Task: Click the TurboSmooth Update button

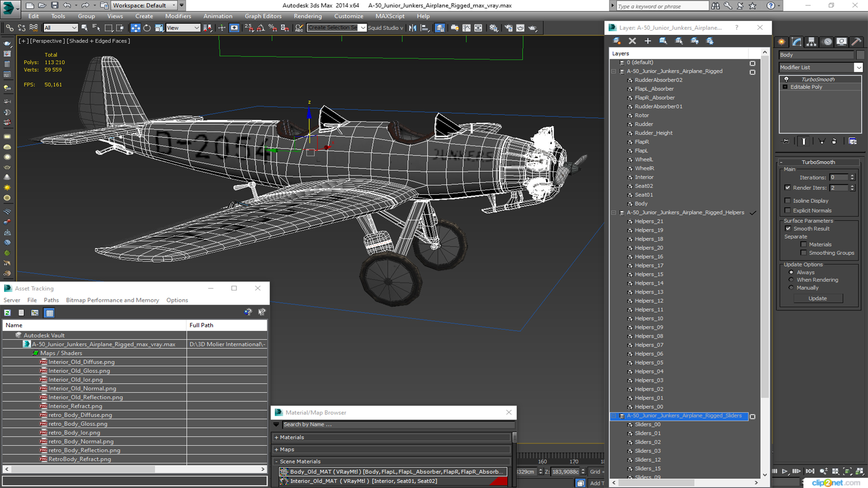Action: pos(817,298)
